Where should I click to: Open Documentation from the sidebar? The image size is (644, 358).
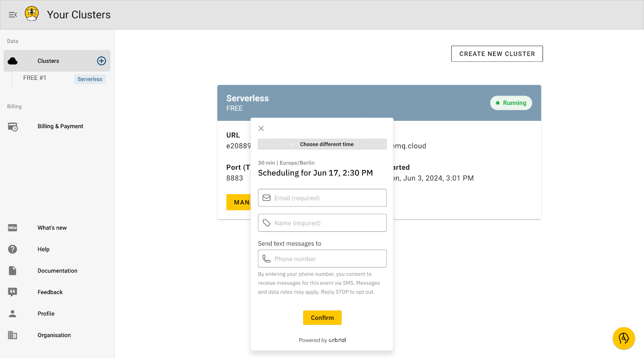pyautogui.click(x=58, y=271)
